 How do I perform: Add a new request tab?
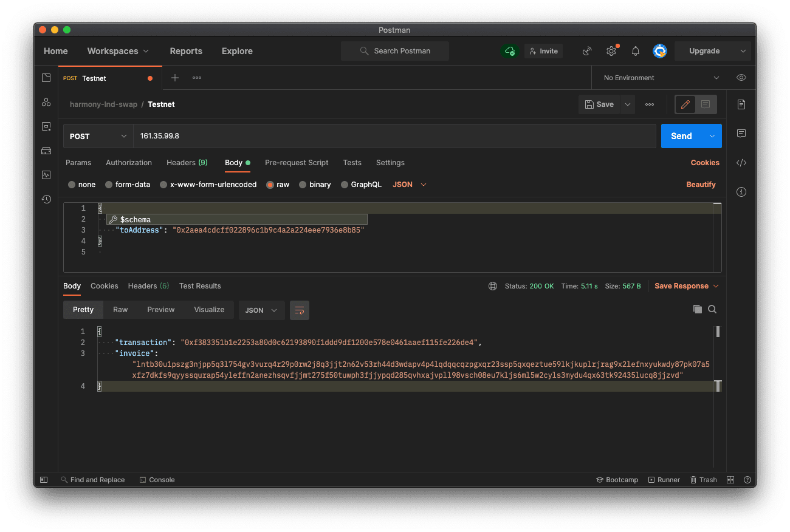(175, 78)
